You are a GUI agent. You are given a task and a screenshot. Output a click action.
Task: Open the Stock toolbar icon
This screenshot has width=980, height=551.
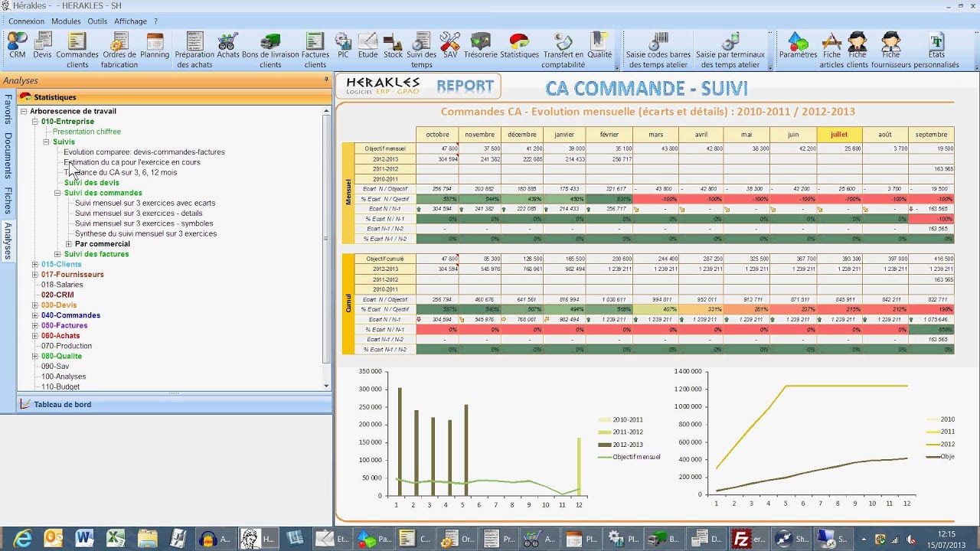tap(393, 46)
